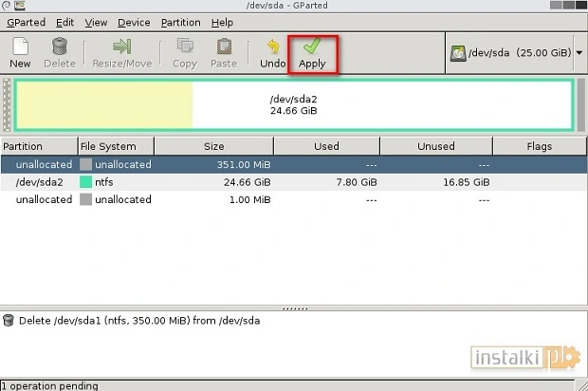Image resolution: width=588 pixels, height=391 pixels.
Task: Sort the list by Size column header
Action: click(x=213, y=146)
